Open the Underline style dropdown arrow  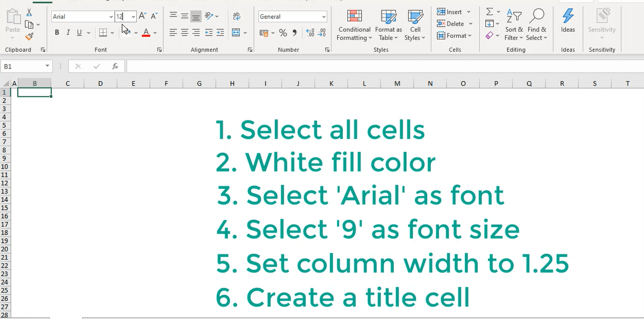88,33
